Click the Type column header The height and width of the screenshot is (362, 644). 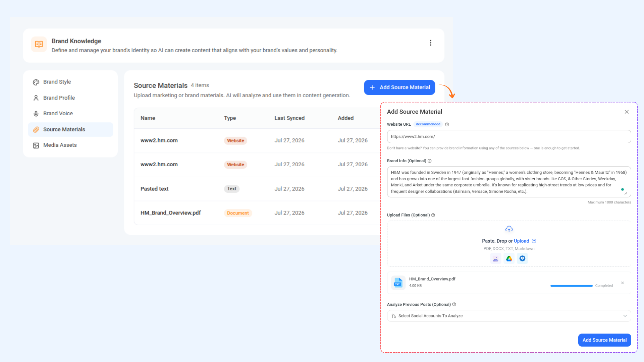point(230,118)
